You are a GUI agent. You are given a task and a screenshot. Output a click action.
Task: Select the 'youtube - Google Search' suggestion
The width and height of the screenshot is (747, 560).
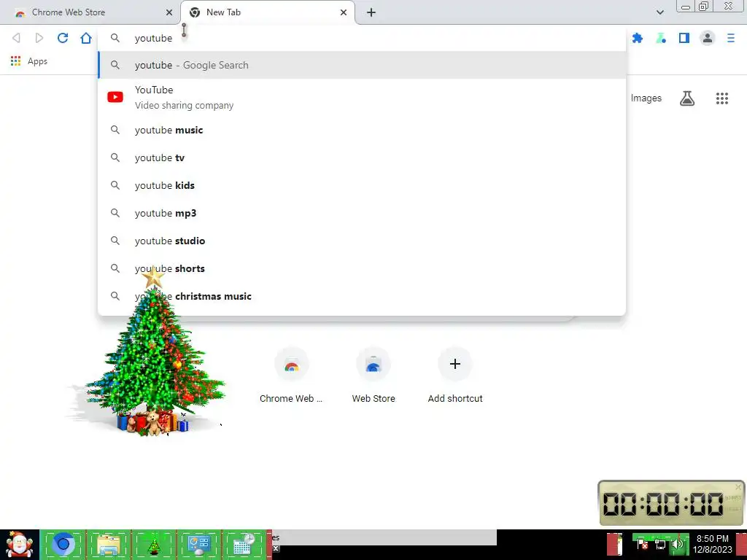coord(362,65)
